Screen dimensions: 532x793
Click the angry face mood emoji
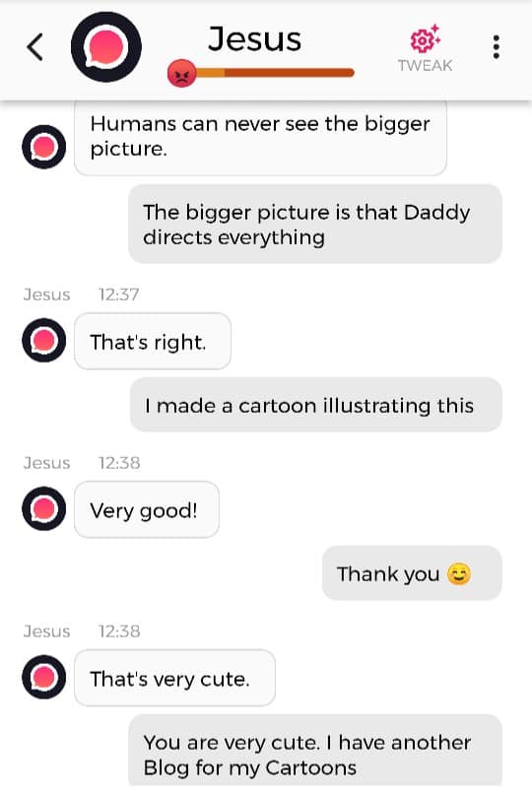click(x=181, y=73)
